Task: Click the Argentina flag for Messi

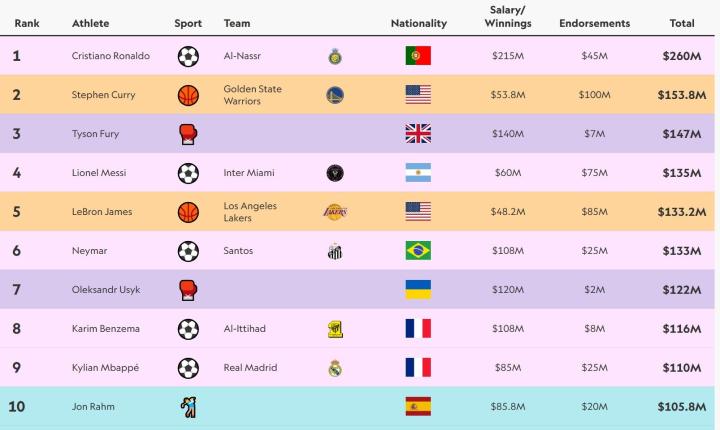Action: pyautogui.click(x=418, y=173)
